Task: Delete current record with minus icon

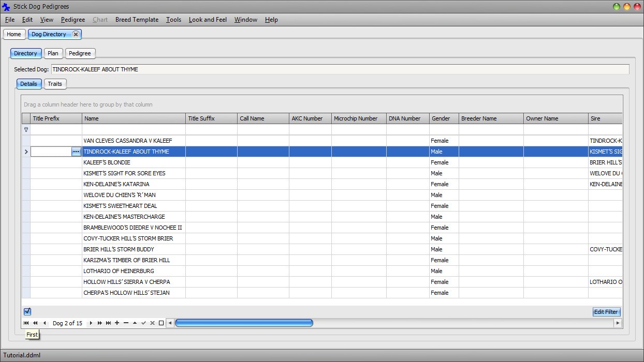Action: click(x=126, y=323)
